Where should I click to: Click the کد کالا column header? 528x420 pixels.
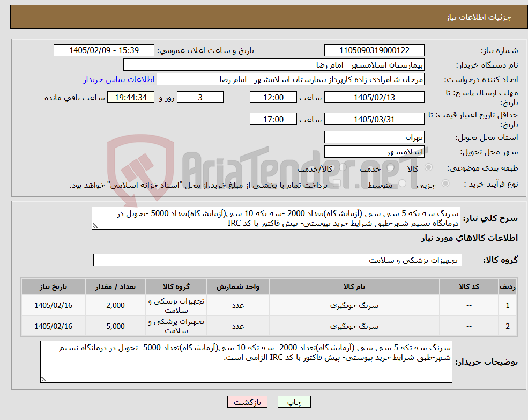click(468, 286)
